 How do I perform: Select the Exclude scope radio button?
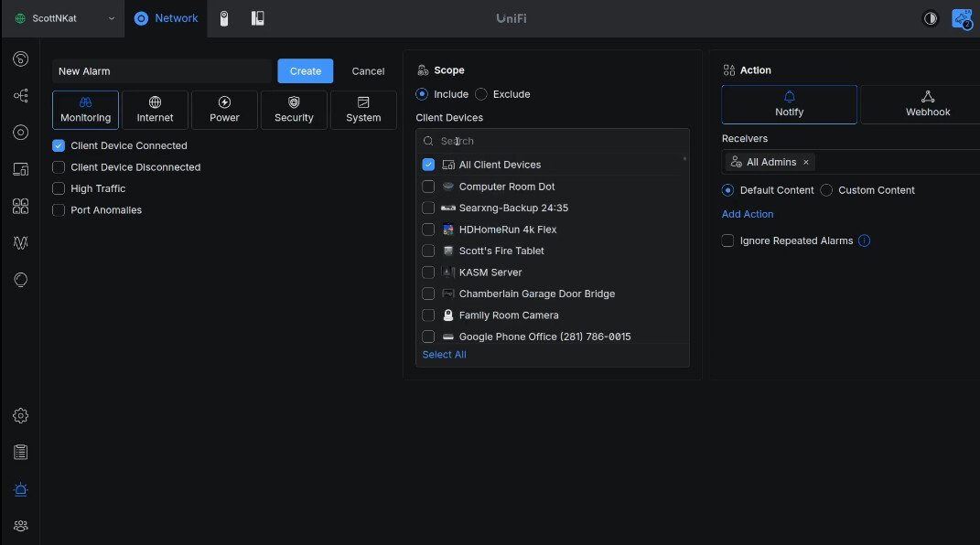coord(481,94)
